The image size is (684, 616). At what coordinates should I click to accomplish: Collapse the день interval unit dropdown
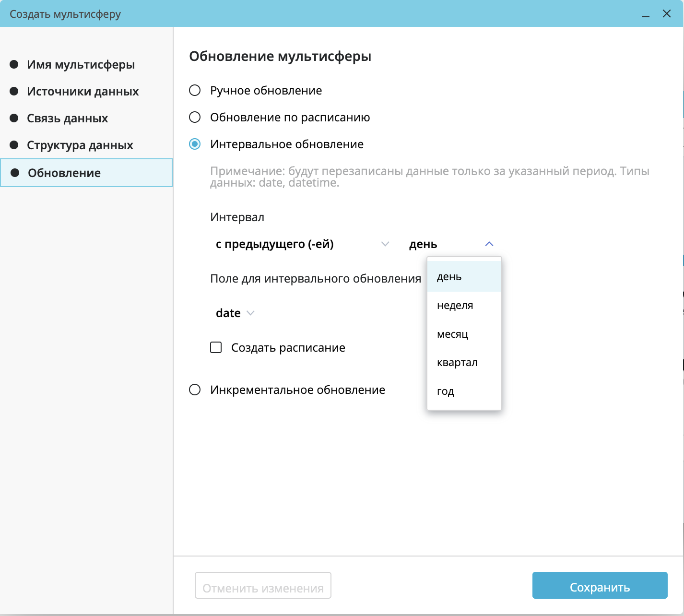click(x=452, y=244)
